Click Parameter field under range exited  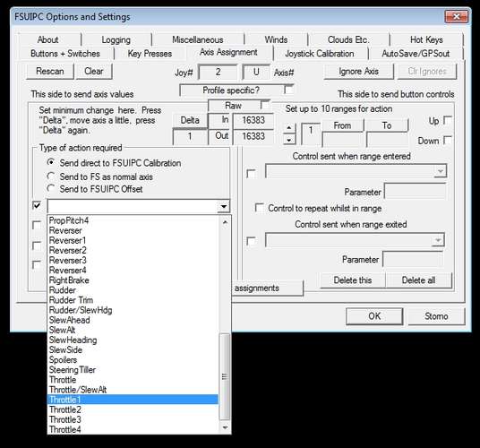412,260
